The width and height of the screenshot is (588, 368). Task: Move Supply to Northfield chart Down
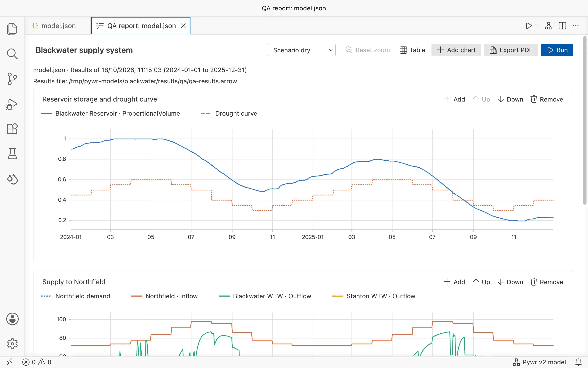coord(510,282)
